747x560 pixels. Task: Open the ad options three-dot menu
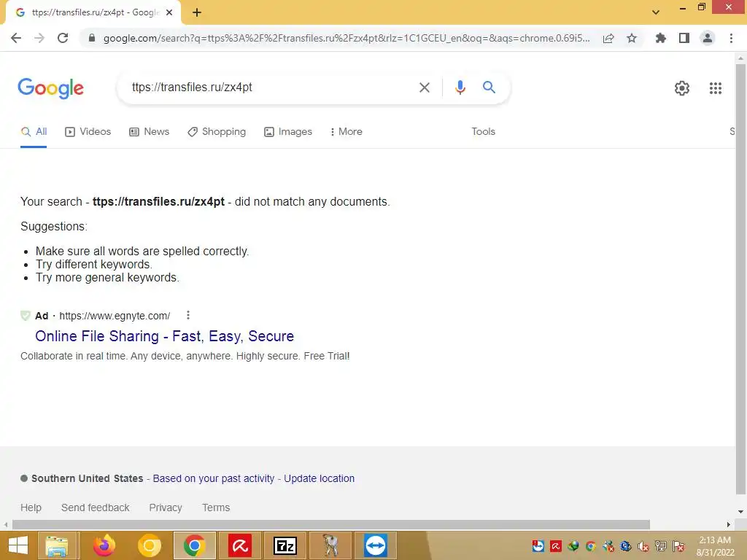click(188, 315)
